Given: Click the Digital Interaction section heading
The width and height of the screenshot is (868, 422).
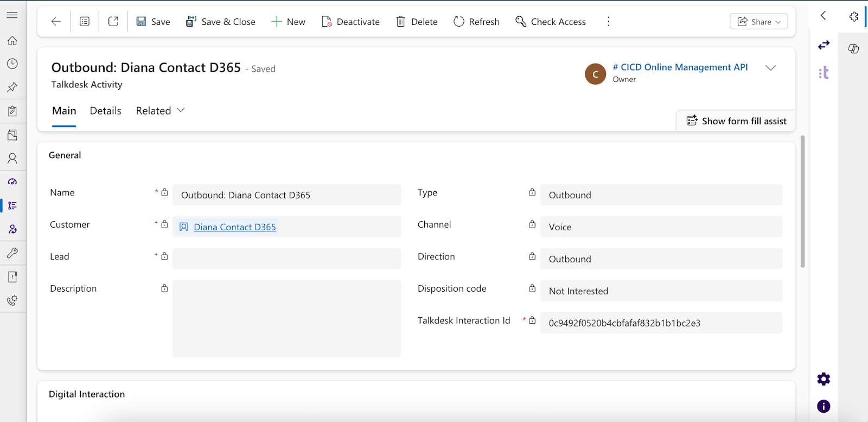Looking at the screenshot, I should [x=87, y=394].
